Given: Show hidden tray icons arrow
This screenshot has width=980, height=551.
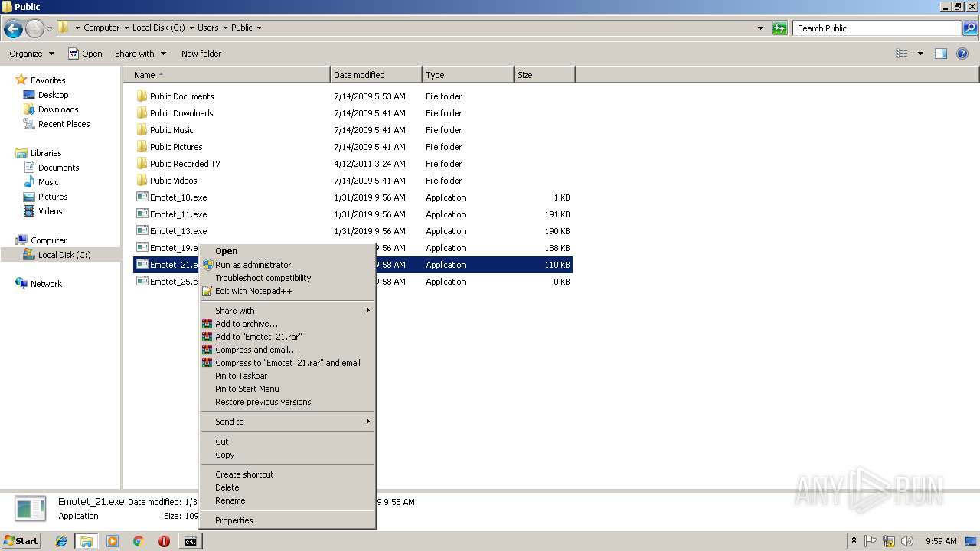Looking at the screenshot, I should (854, 541).
